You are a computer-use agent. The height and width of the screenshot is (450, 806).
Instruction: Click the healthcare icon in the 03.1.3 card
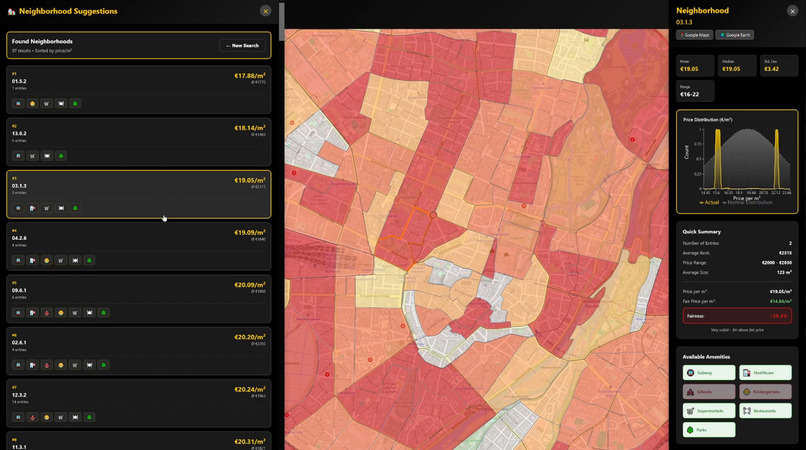coord(32,208)
